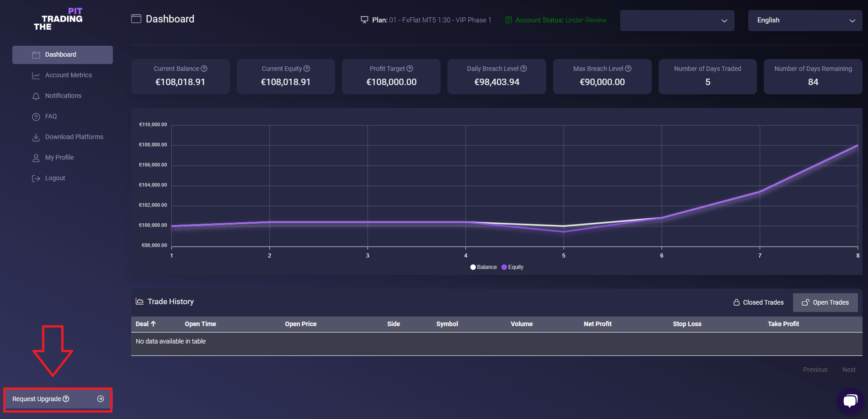Toggle the Balance series in the chart legend
Image resolution: width=868 pixels, height=419 pixels.
click(484, 267)
